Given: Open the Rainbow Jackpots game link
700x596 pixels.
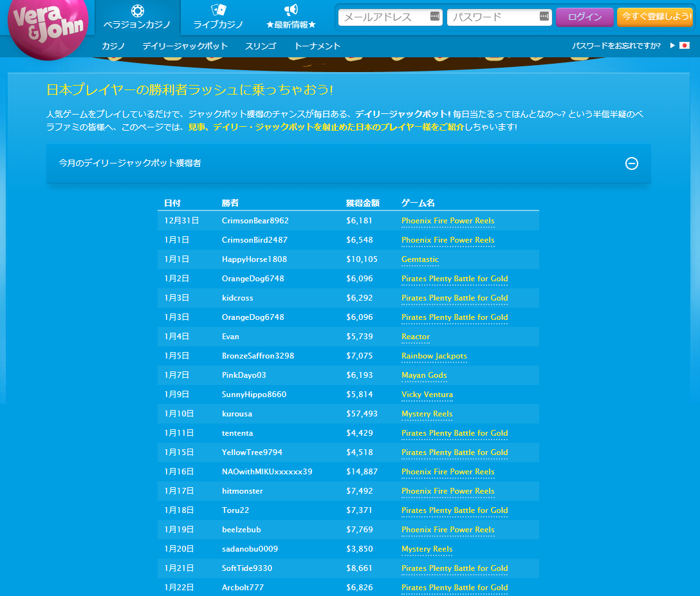Looking at the screenshot, I should pos(434,356).
